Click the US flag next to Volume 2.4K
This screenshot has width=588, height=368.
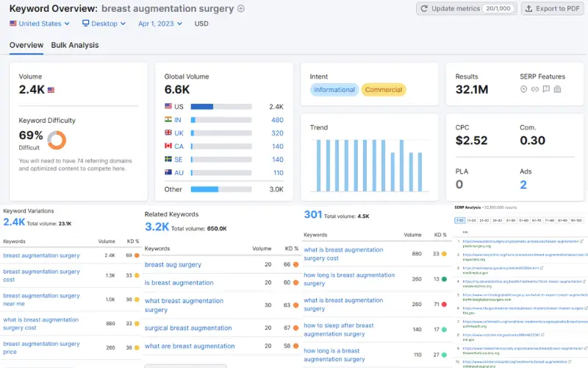click(51, 90)
